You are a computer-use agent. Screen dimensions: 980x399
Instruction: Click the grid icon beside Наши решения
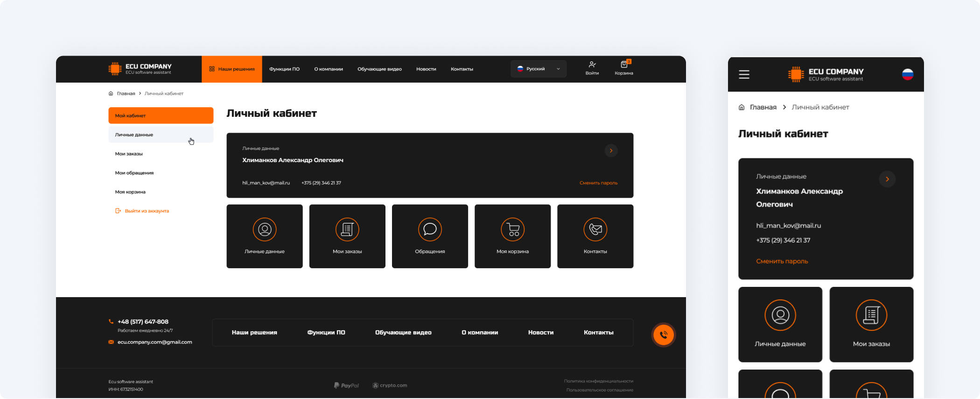(x=212, y=69)
